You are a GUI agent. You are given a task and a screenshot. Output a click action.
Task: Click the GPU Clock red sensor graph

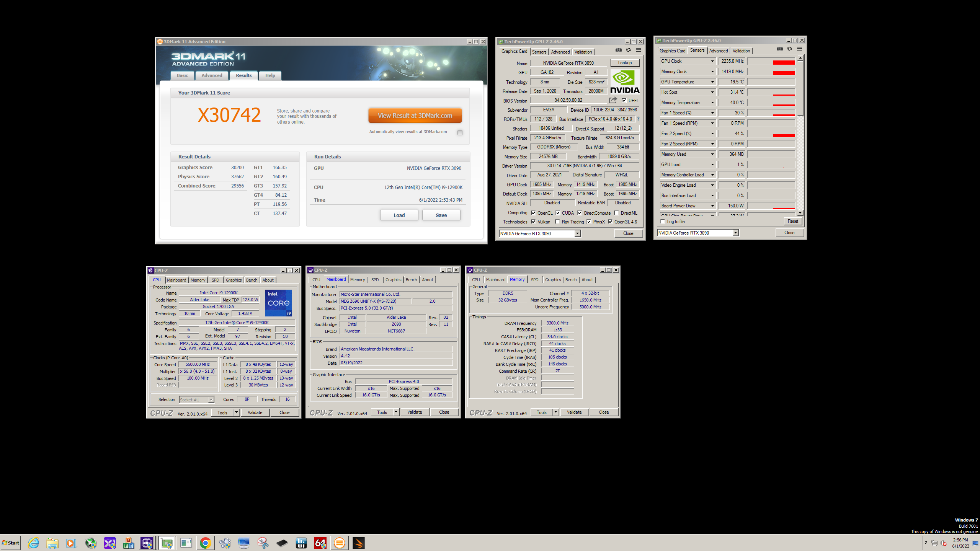tap(771, 61)
